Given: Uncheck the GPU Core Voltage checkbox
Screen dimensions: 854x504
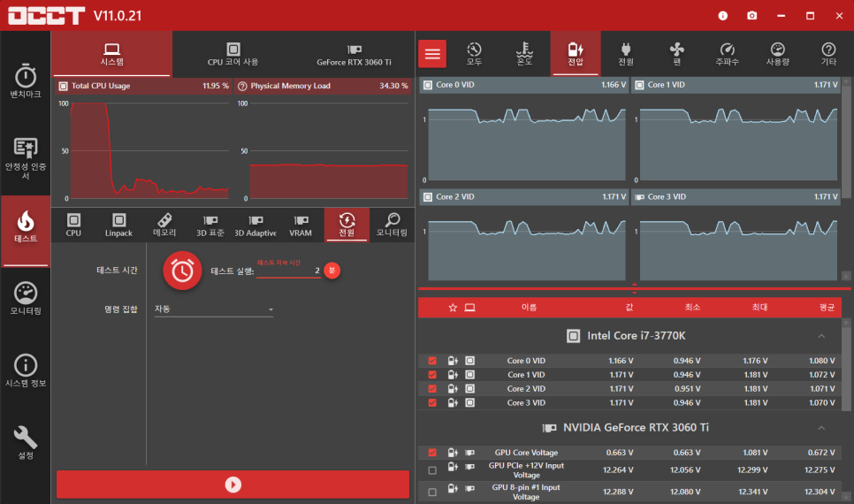Looking at the screenshot, I should pos(432,453).
